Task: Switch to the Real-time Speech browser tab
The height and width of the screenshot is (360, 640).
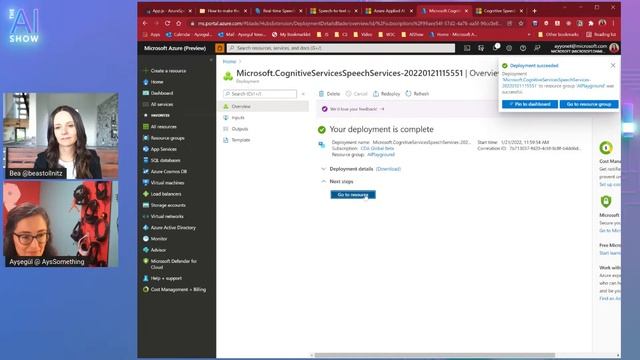Action: point(279,11)
